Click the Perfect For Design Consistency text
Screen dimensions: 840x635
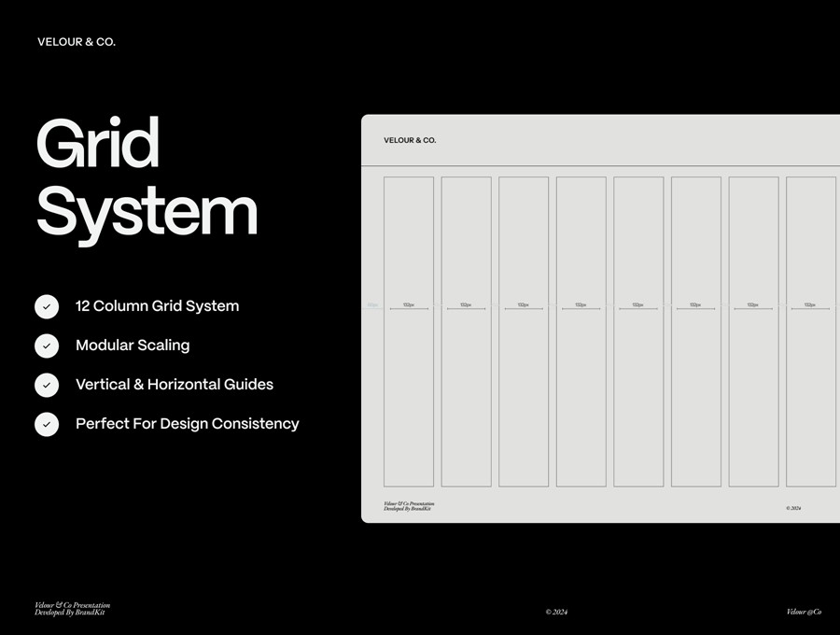coord(187,424)
